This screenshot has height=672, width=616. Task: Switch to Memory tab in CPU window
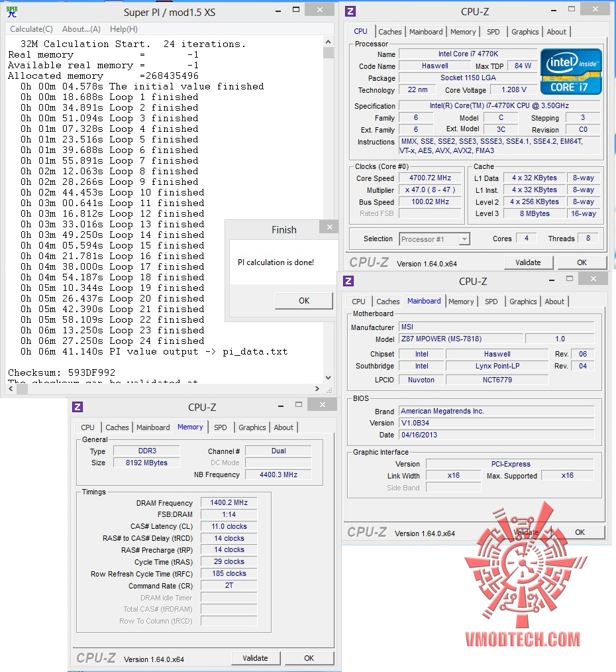(462, 32)
